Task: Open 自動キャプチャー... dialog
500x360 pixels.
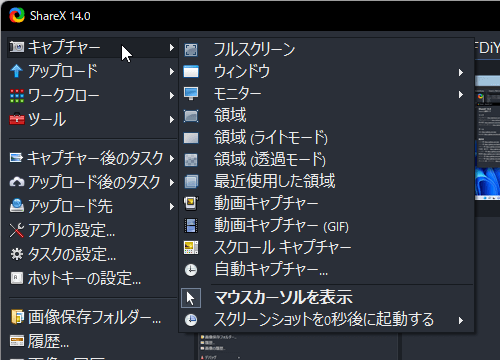Action: [x=327, y=270]
